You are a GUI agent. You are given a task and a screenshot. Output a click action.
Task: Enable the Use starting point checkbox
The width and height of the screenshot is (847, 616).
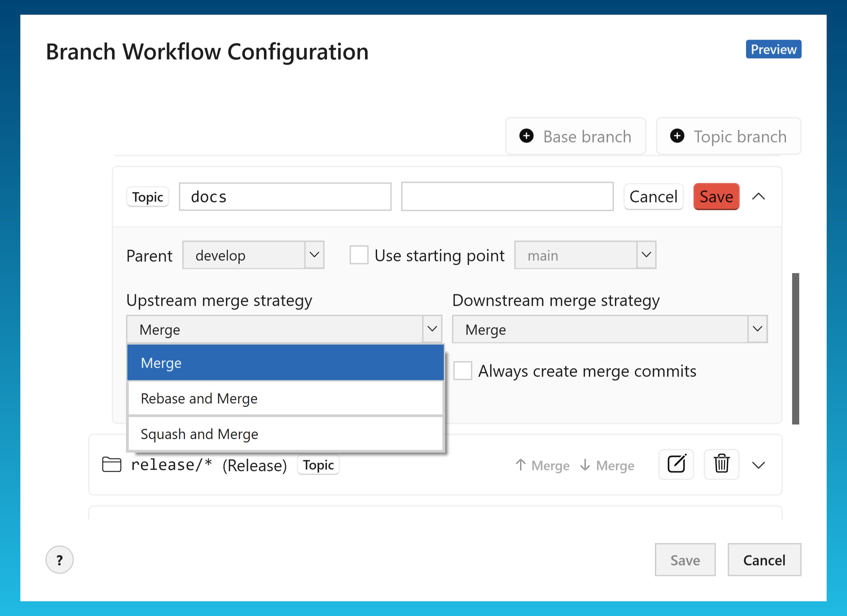[x=359, y=255]
